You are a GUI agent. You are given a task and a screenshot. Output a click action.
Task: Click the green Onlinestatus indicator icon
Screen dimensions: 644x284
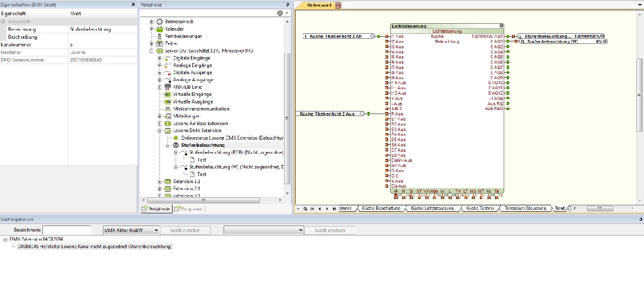[x=176, y=138]
